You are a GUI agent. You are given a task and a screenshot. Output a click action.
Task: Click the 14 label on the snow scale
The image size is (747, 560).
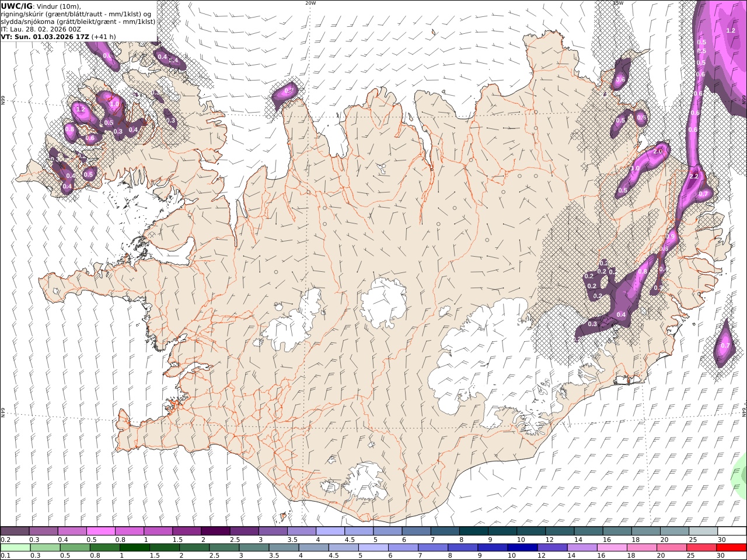tap(578, 540)
